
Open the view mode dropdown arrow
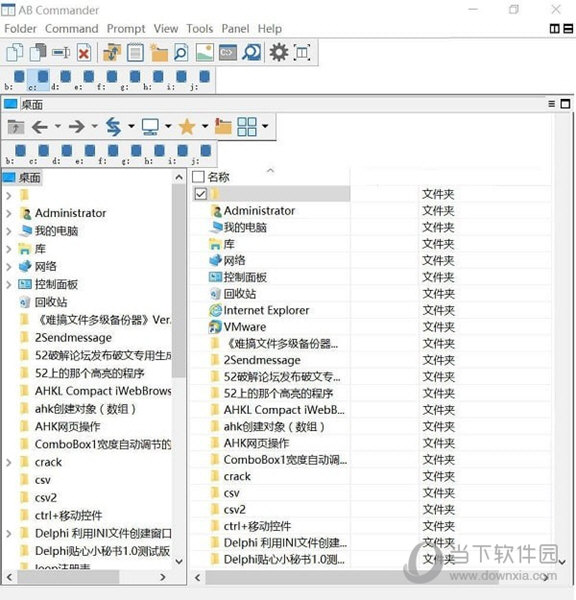click(265, 126)
